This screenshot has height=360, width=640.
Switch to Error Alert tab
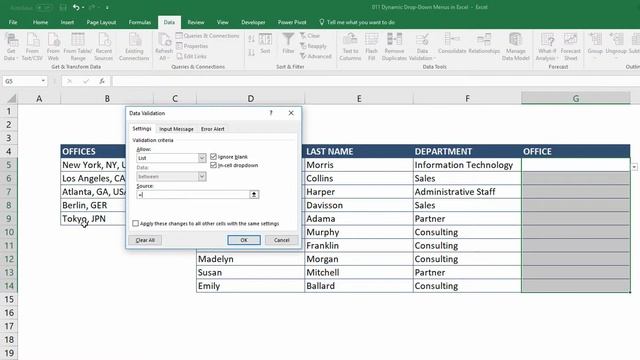[x=213, y=129]
